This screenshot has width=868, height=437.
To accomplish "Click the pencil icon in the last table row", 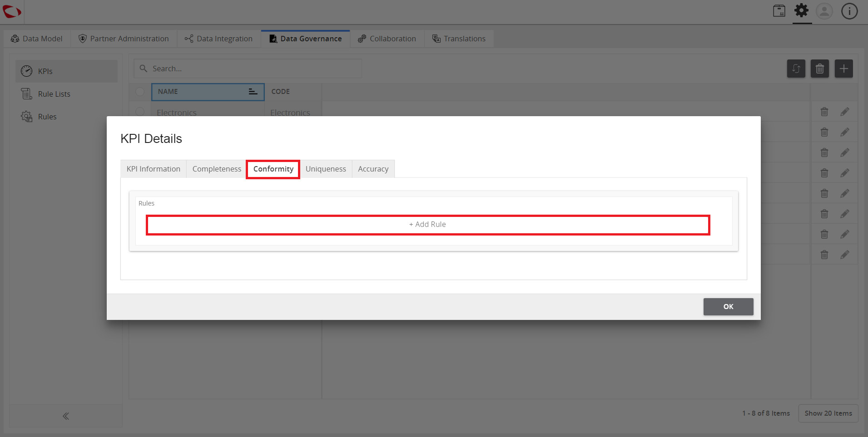I will (845, 255).
